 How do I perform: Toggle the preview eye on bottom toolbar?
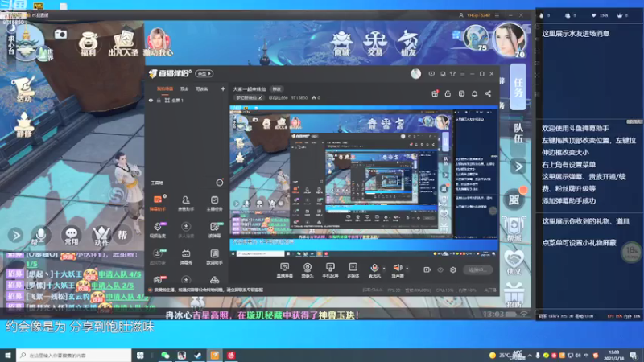pos(440,269)
